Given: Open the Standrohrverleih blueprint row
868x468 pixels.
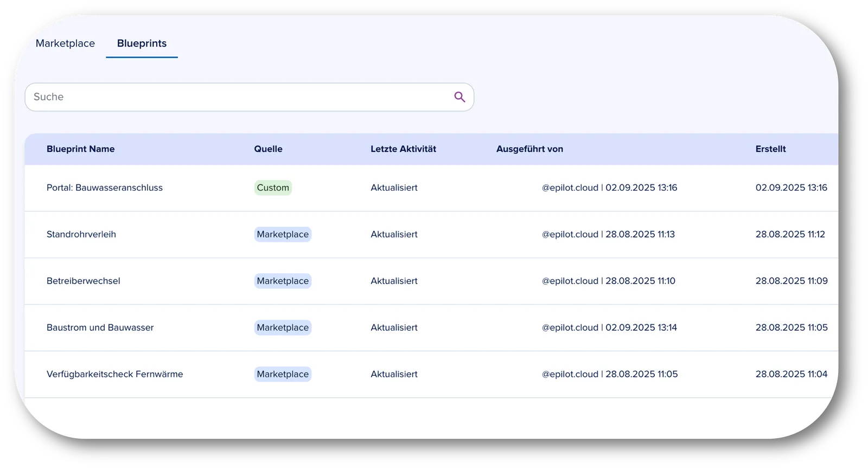Looking at the screenshot, I should (431, 234).
